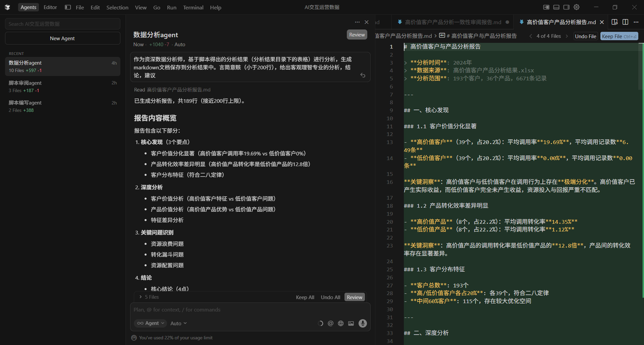Open the Agent mode dropdown in chat
644x345 pixels.
tap(150, 323)
